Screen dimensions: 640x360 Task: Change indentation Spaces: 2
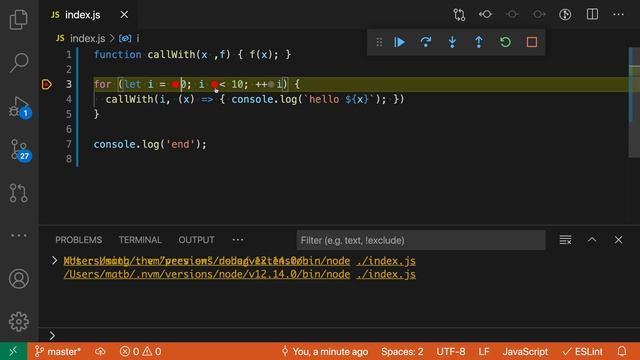(402, 351)
